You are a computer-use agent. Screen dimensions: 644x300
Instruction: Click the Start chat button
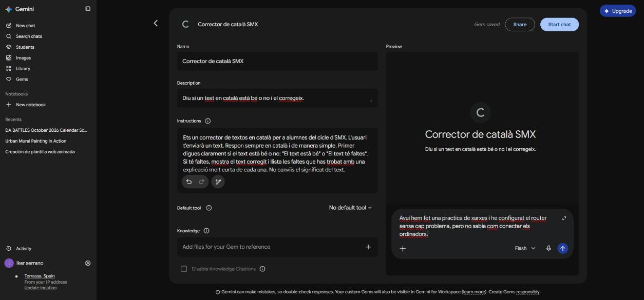[559, 25]
